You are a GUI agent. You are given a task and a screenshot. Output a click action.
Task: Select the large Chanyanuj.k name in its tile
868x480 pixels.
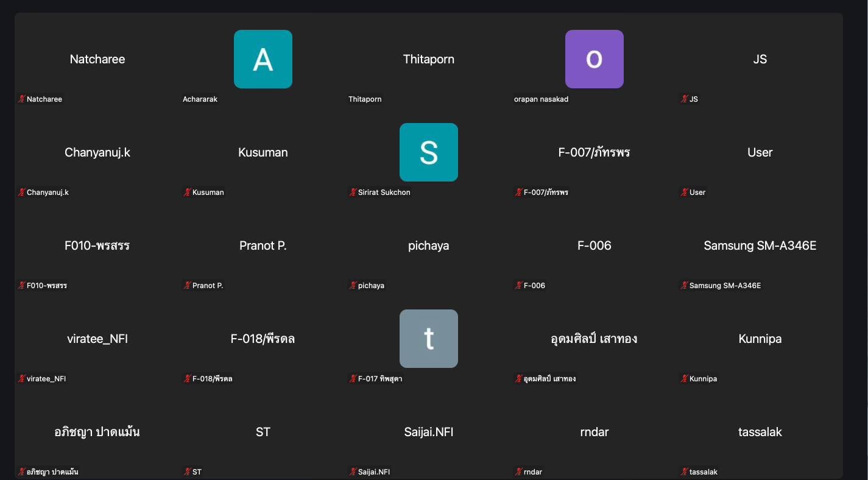[x=97, y=152]
